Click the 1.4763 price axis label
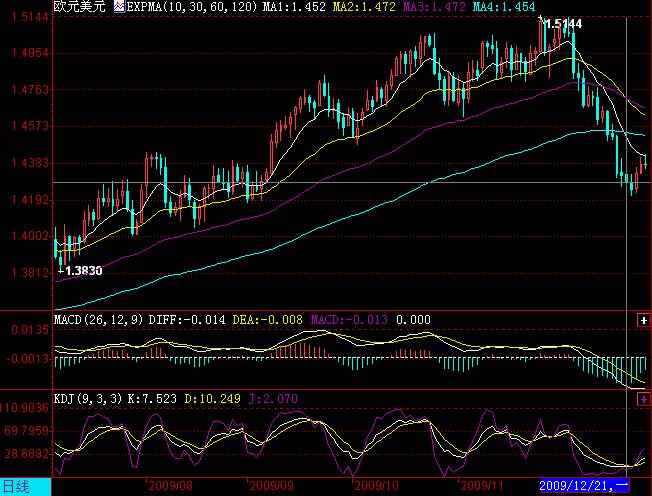 coord(30,90)
